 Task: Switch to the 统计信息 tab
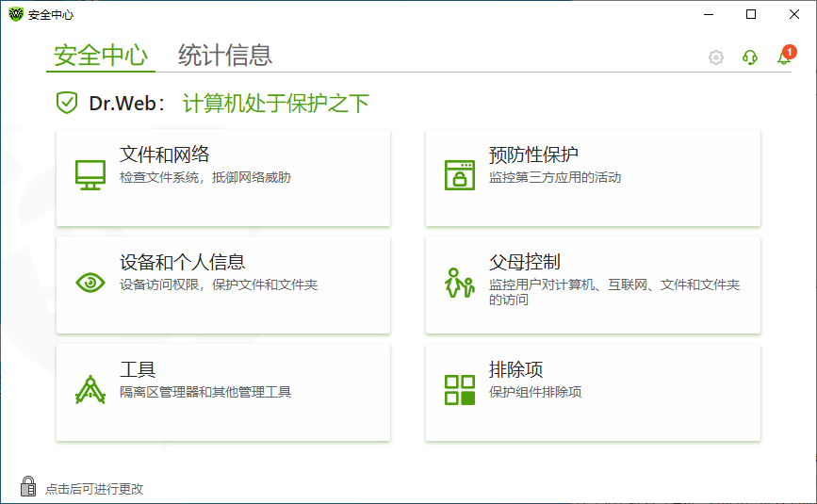point(225,56)
